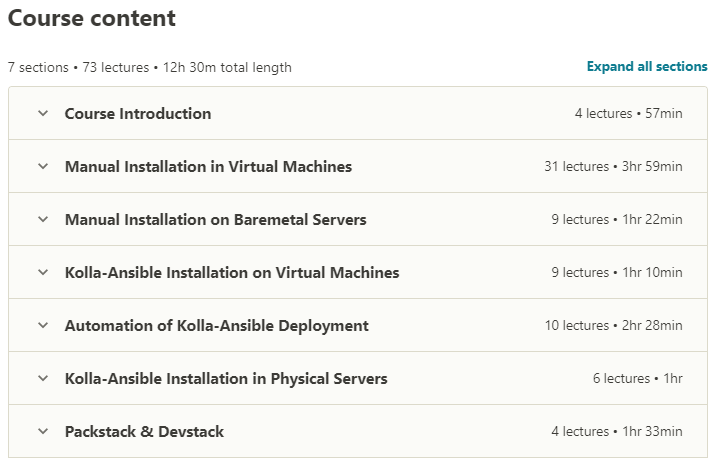Click the arrow icon for Manual Installation on Baremetal Servers

point(43,219)
